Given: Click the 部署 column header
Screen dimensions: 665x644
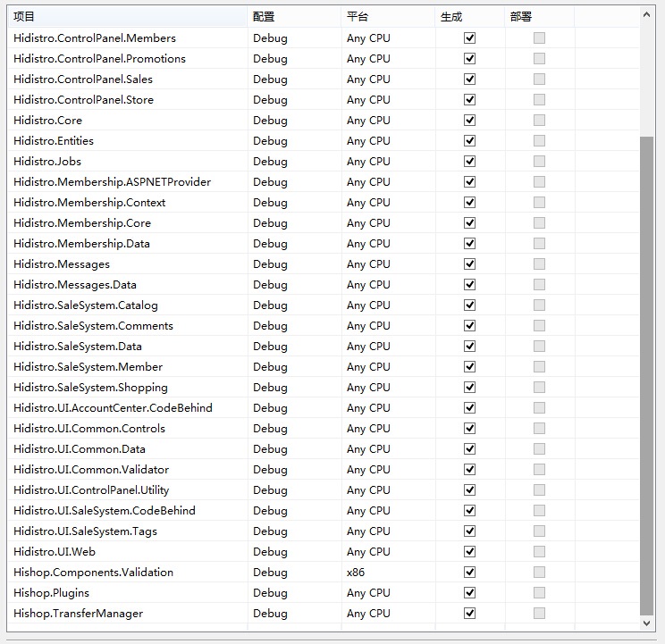Looking at the screenshot, I should [x=540, y=16].
